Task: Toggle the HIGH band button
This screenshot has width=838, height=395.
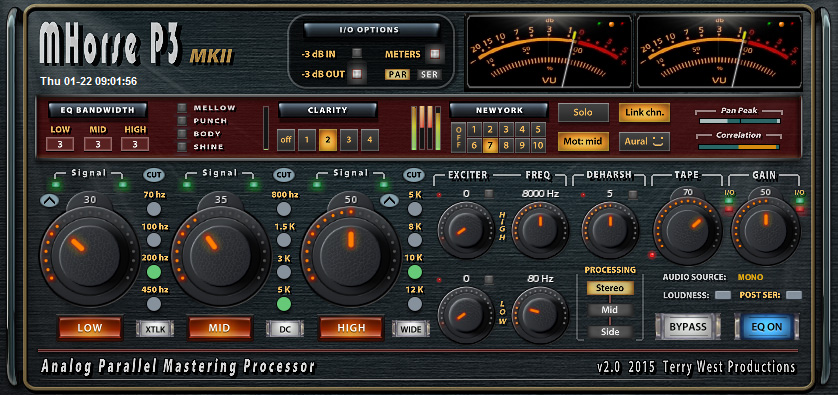Action: 351,328
